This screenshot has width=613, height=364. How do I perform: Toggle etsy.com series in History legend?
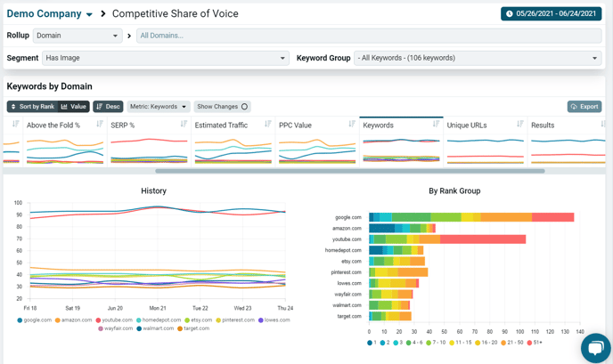(x=198, y=320)
